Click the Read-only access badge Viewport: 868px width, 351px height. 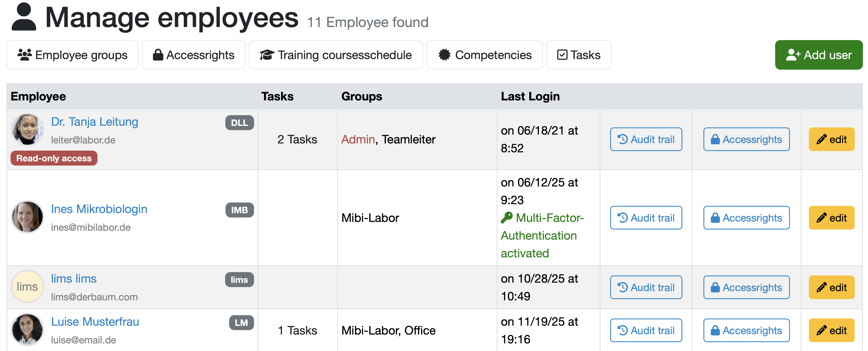[54, 158]
